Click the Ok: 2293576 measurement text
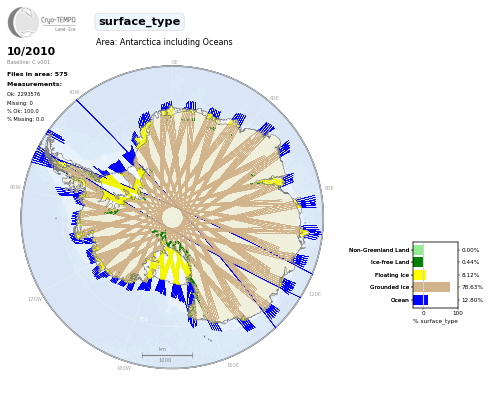 click(x=23, y=94)
